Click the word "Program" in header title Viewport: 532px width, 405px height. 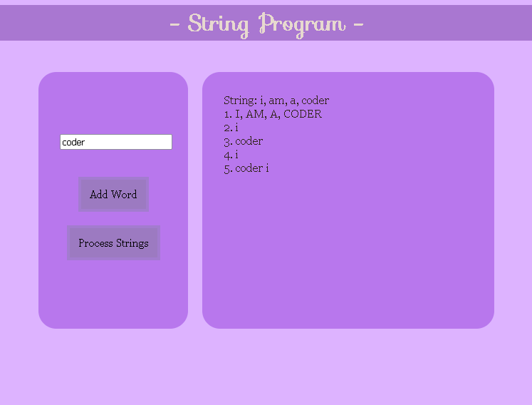point(302,24)
